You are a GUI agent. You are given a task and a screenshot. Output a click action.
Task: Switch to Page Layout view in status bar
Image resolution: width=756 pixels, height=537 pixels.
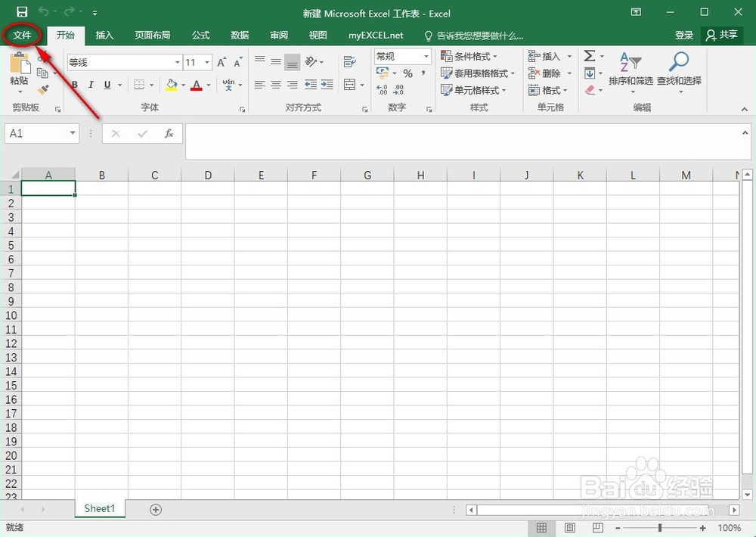(570, 528)
